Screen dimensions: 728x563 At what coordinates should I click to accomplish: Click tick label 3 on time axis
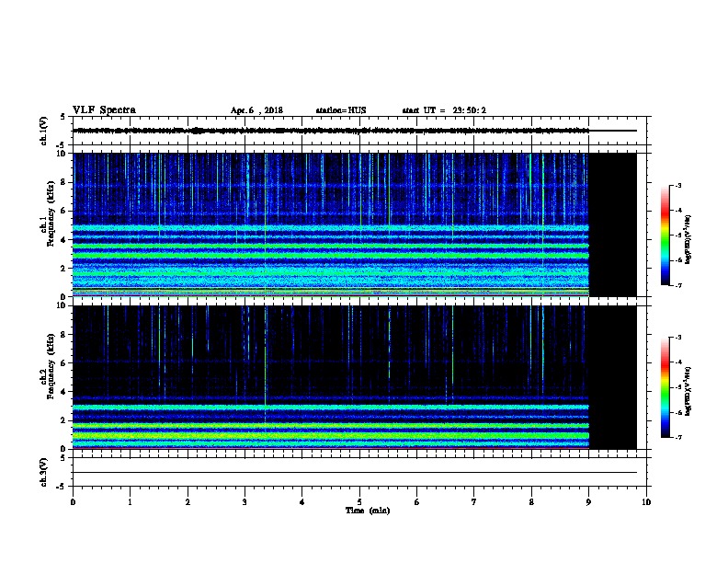tap(245, 502)
